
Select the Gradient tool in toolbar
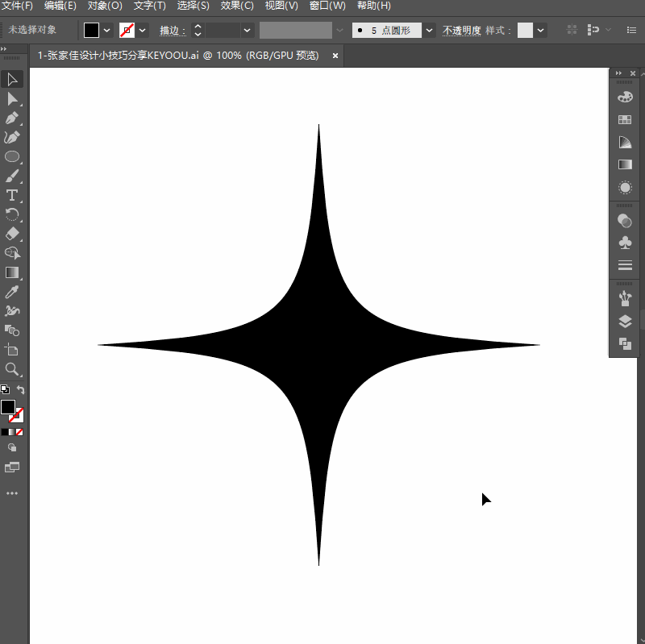coord(12,272)
